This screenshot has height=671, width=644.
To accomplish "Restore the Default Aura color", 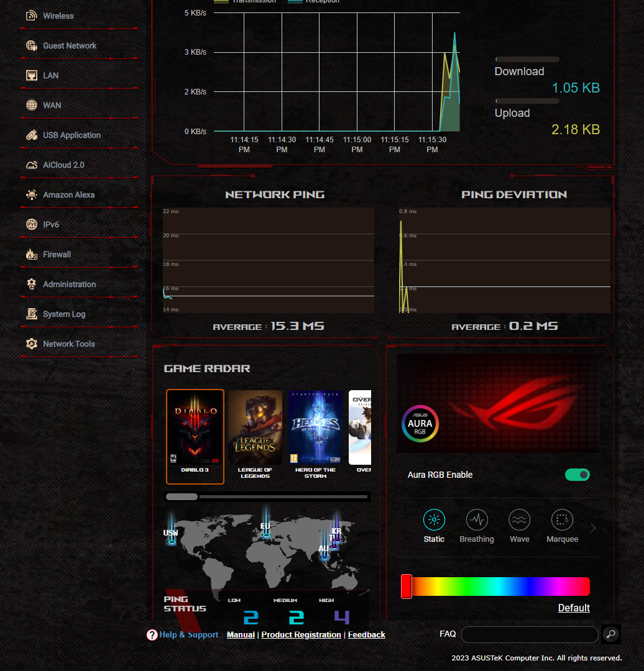I will [x=574, y=608].
